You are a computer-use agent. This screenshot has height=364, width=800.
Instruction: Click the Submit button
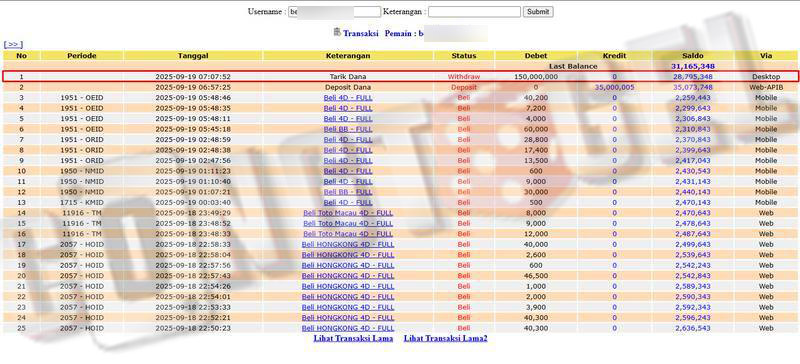(x=538, y=12)
